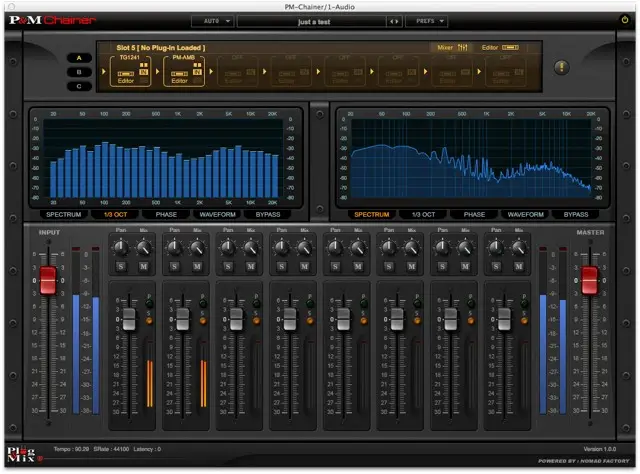Click the green P LED on channel 7
640x474 pixels.
pos(471,303)
